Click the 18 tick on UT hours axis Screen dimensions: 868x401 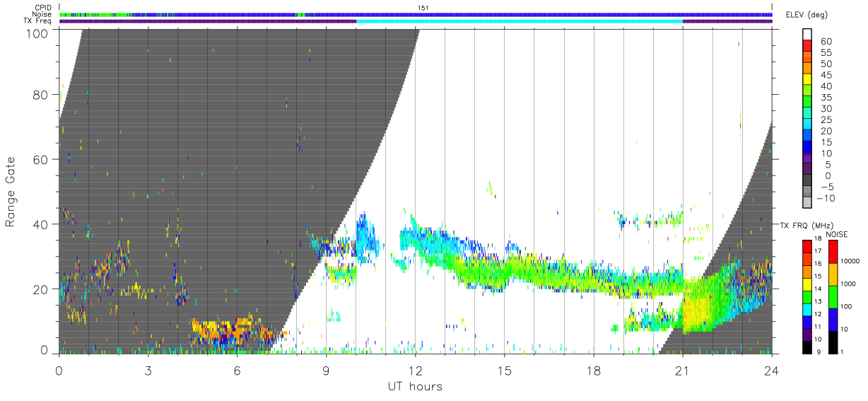[594, 370]
